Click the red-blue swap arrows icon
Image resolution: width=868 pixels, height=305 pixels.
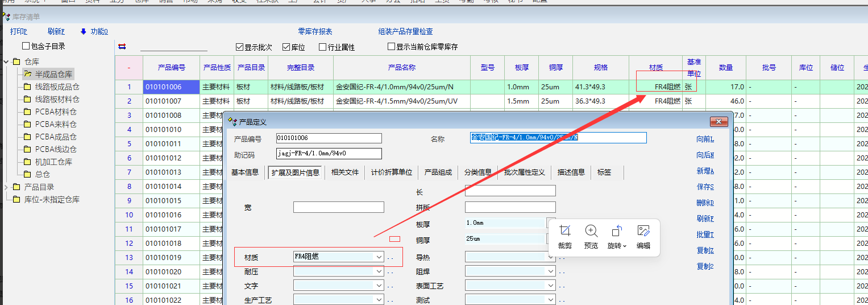click(x=122, y=47)
